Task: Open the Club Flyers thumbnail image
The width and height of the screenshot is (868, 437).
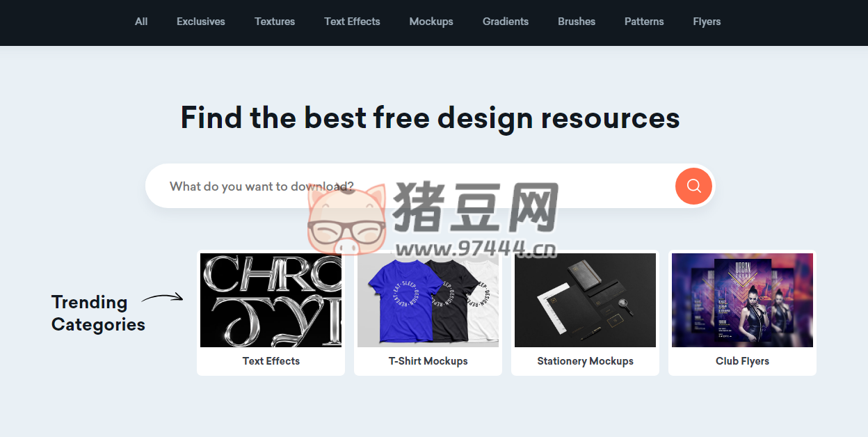Action: 742,300
